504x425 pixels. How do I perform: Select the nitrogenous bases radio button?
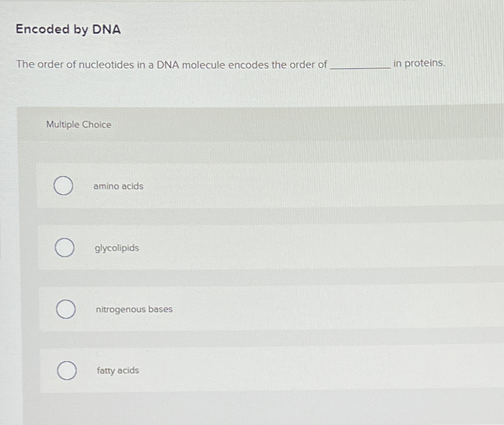(x=65, y=309)
